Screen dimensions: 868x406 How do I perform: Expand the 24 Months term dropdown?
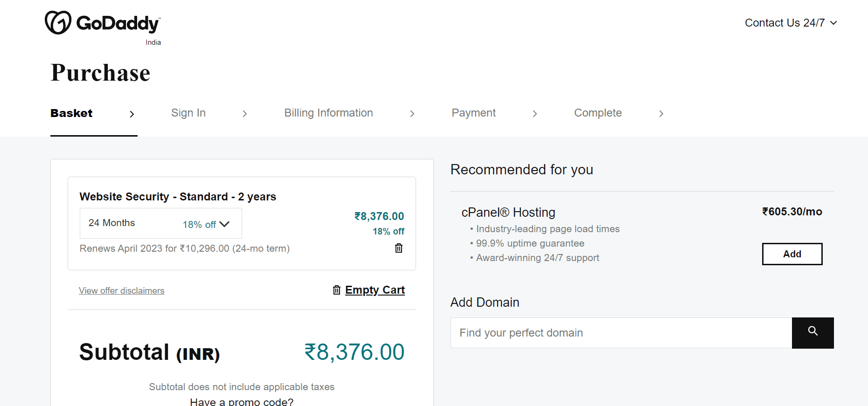point(161,223)
